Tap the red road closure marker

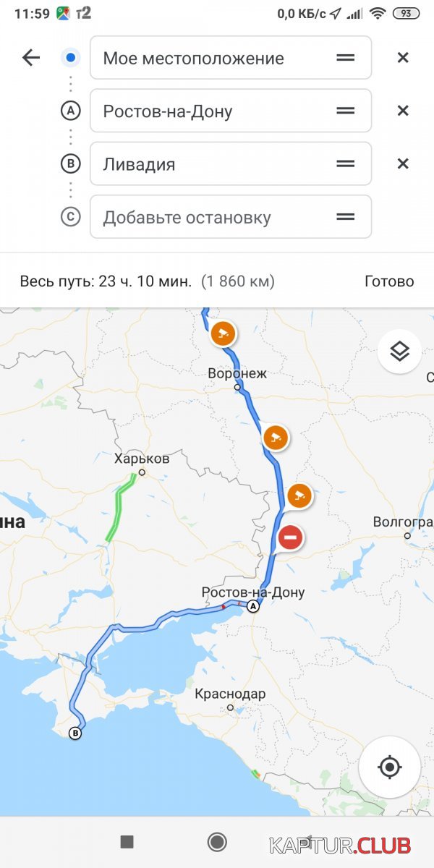pos(290,537)
